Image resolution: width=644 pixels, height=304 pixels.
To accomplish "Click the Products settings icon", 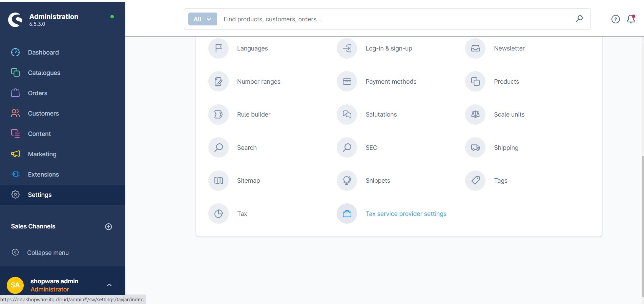I will click(x=475, y=81).
